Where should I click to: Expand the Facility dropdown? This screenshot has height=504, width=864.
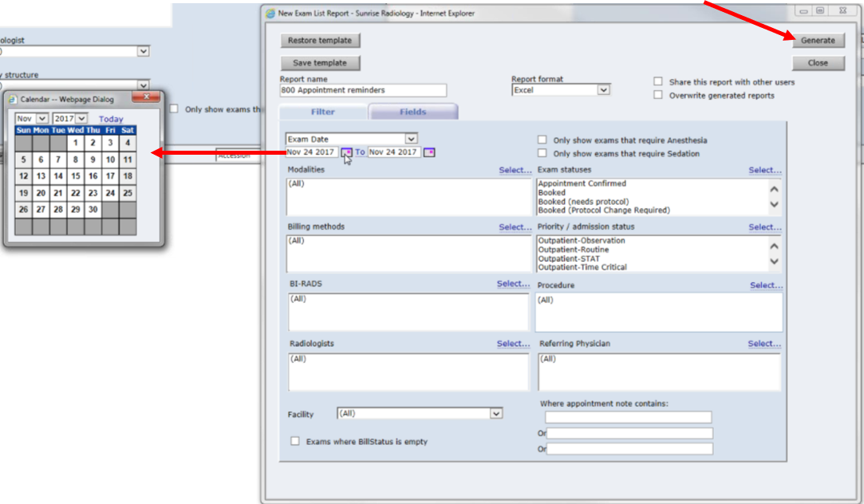(x=496, y=414)
